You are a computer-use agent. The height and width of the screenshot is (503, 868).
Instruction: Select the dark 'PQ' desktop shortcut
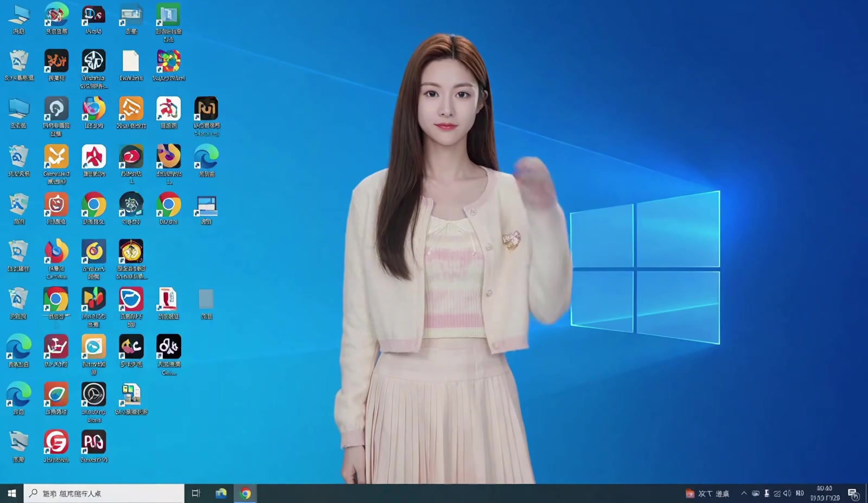[93, 442]
